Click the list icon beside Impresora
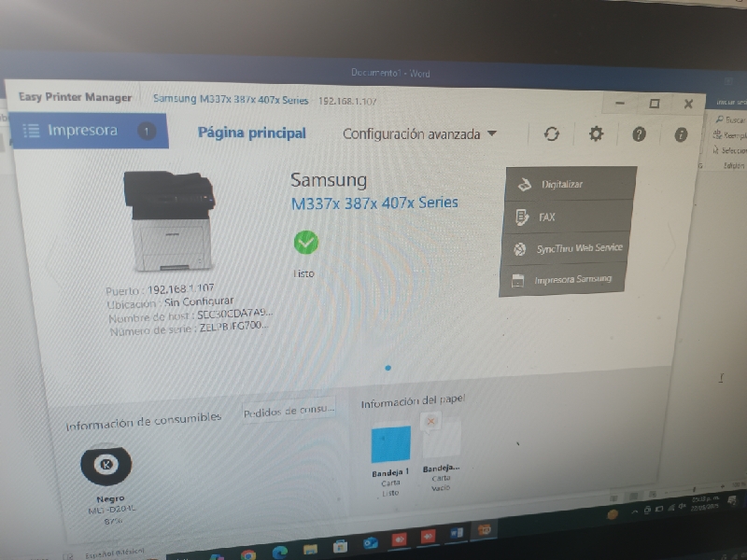The width and height of the screenshot is (747, 560). coord(32,131)
